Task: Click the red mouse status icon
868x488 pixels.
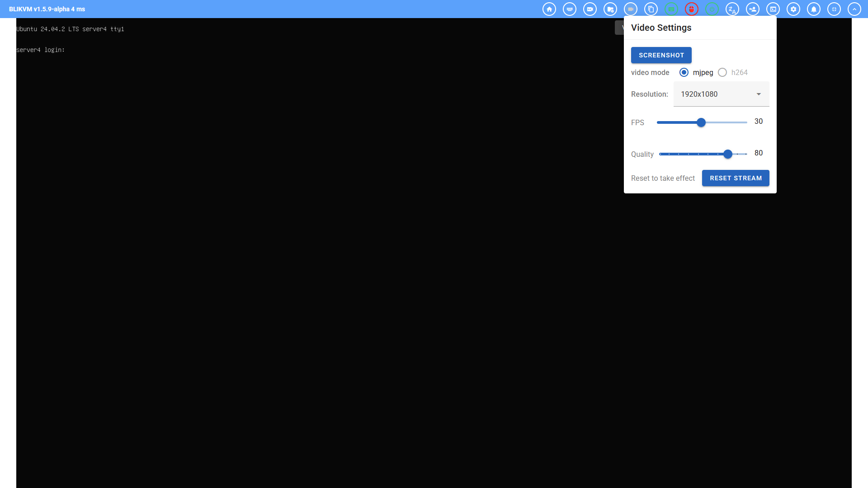Action: (691, 9)
